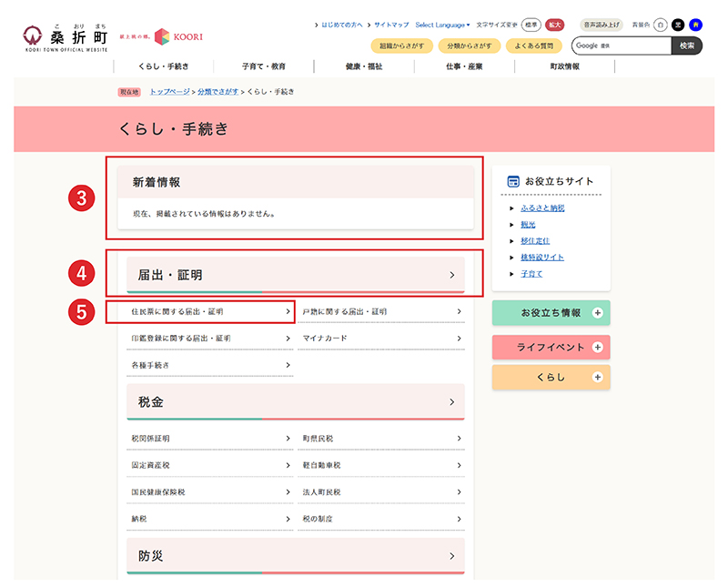Expand the くらし panel
728x587 pixels.
coord(551,377)
